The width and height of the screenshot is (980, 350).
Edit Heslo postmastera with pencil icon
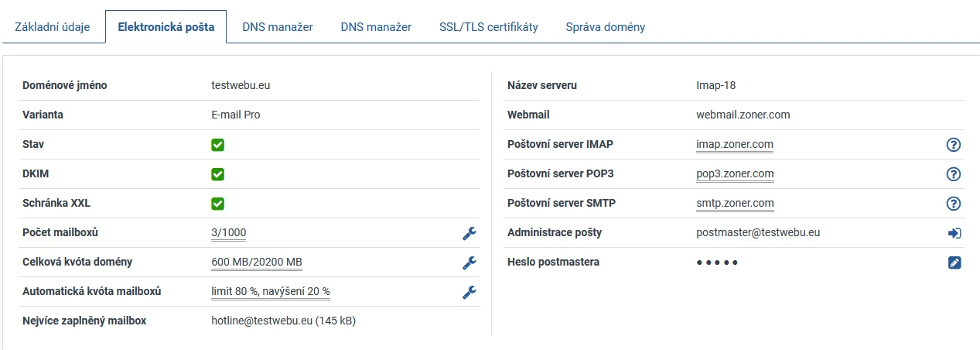pyautogui.click(x=954, y=262)
